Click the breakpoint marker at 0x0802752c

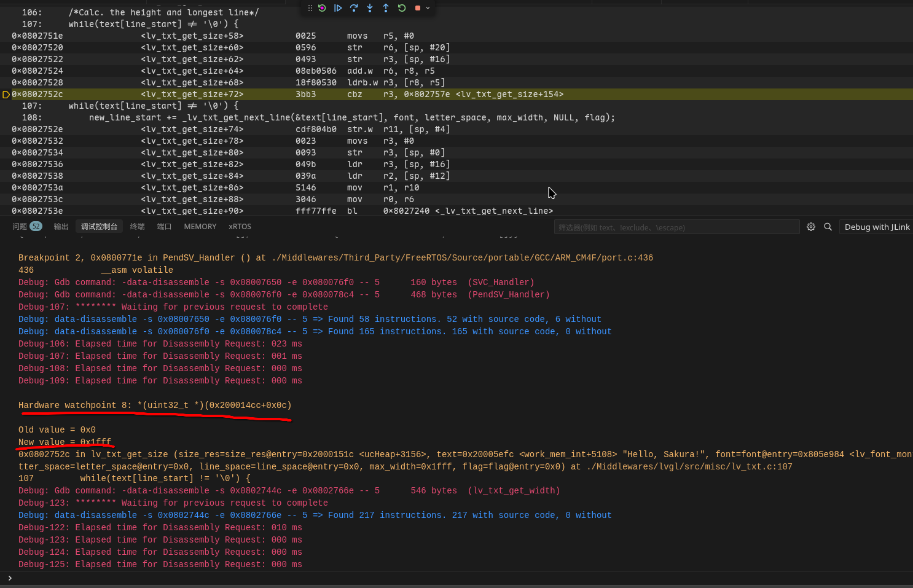click(x=6, y=95)
